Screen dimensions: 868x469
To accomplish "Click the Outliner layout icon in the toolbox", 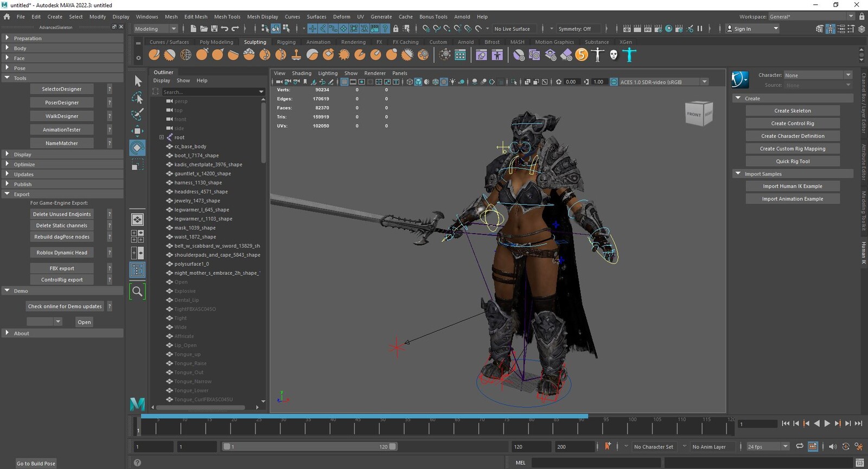I will point(138,269).
